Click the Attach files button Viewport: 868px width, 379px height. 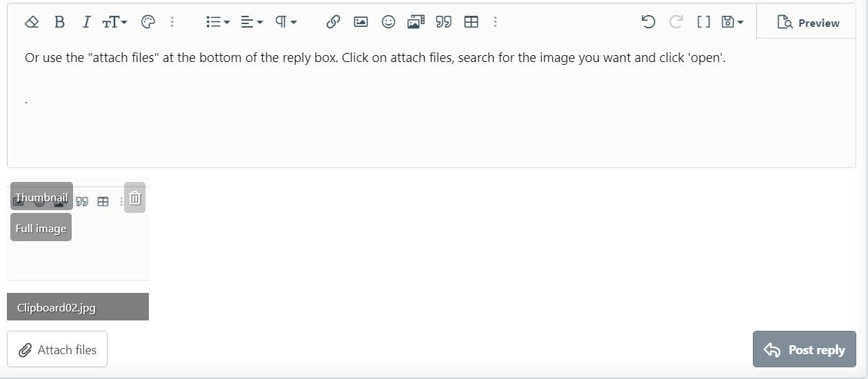(x=57, y=350)
